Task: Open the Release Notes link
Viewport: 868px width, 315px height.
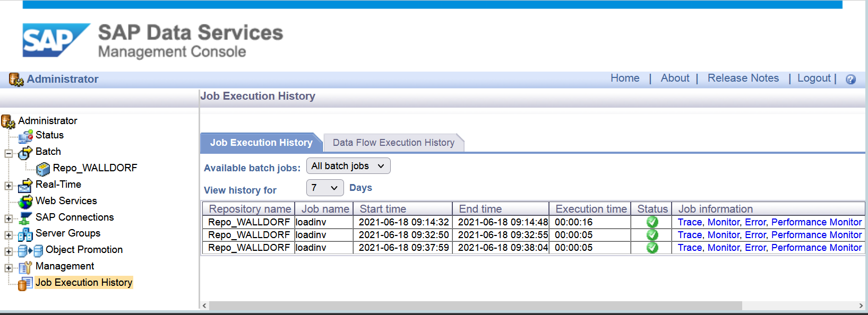Action: coord(743,78)
